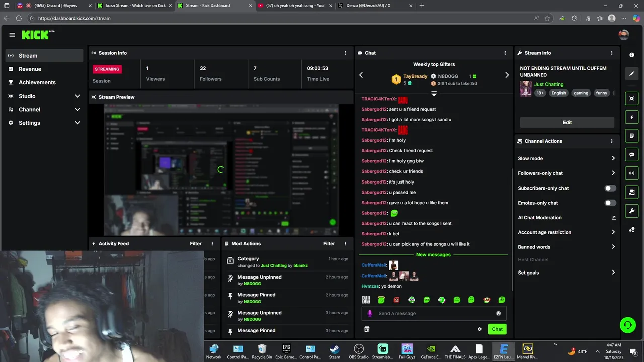Insert the red angry emote

click(x=396, y=300)
